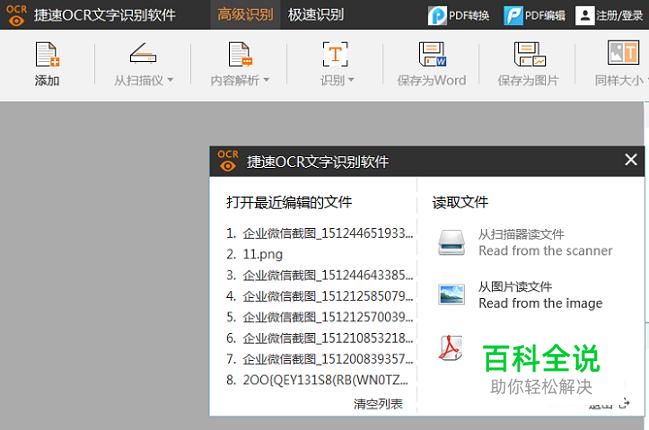
Task: Click the scanner icon above 从扫描仪
Action: (143, 53)
